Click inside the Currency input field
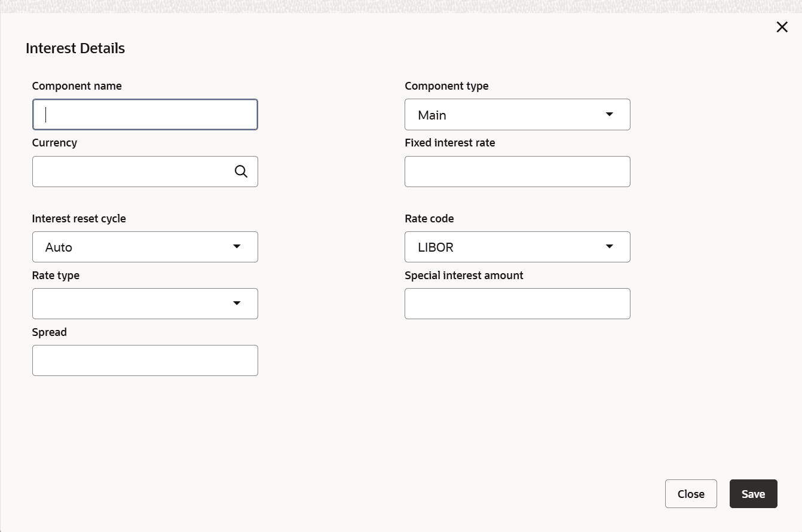This screenshot has width=802, height=532. [131, 172]
